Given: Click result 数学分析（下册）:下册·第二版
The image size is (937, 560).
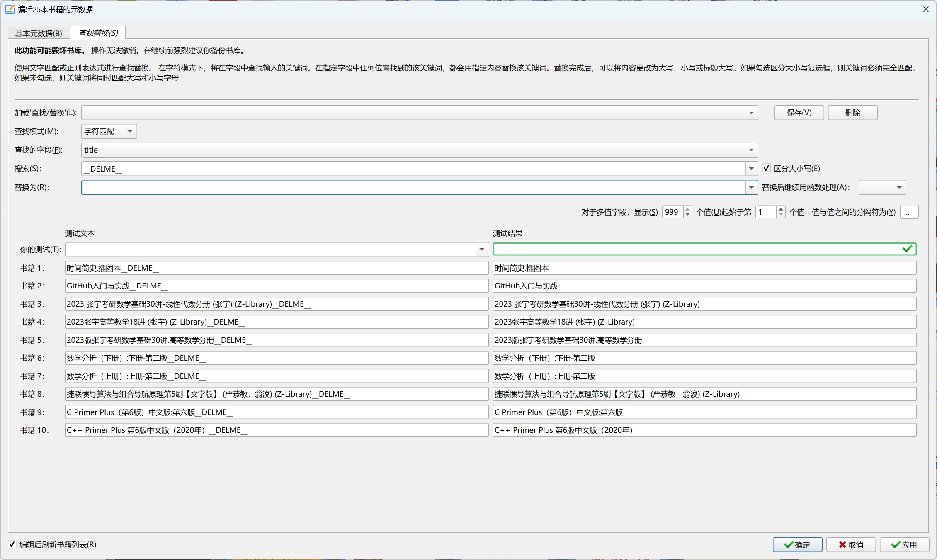Looking at the screenshot, I should tap(704, 358).
